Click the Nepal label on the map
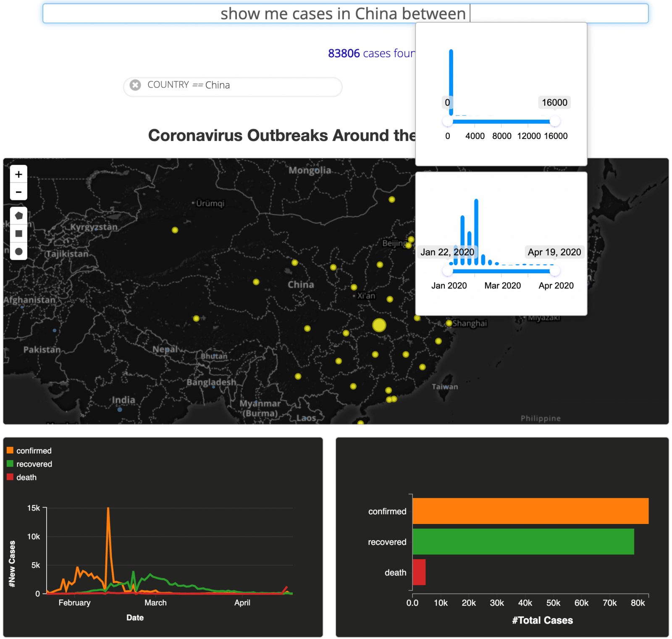The height and width of the screenshot is (639, 672). 165,350
